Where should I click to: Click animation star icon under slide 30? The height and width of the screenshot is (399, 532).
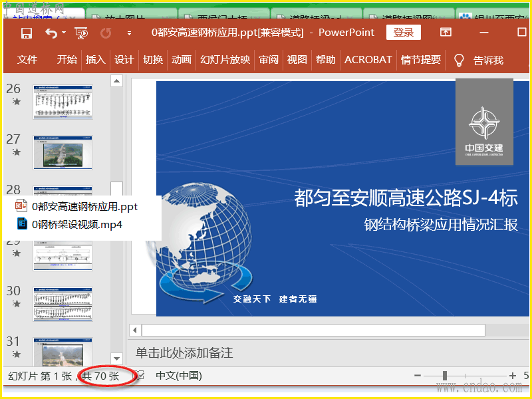point(16,304)
